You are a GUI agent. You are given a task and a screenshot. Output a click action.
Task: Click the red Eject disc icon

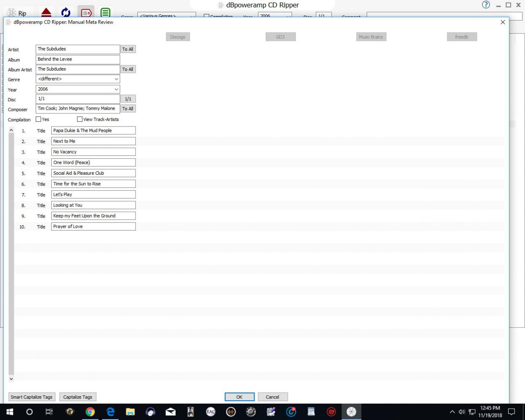(46, 12)
